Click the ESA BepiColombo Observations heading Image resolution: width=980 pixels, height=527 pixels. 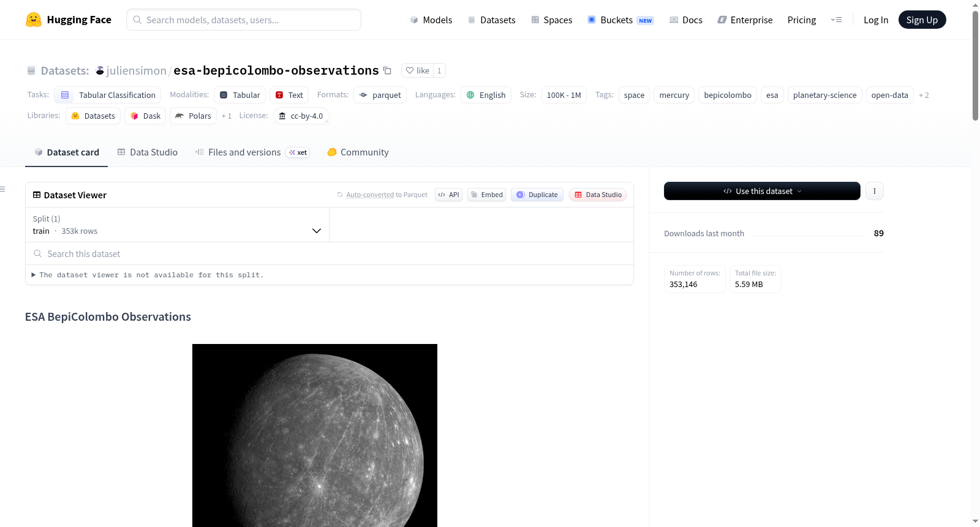(108, 317)
